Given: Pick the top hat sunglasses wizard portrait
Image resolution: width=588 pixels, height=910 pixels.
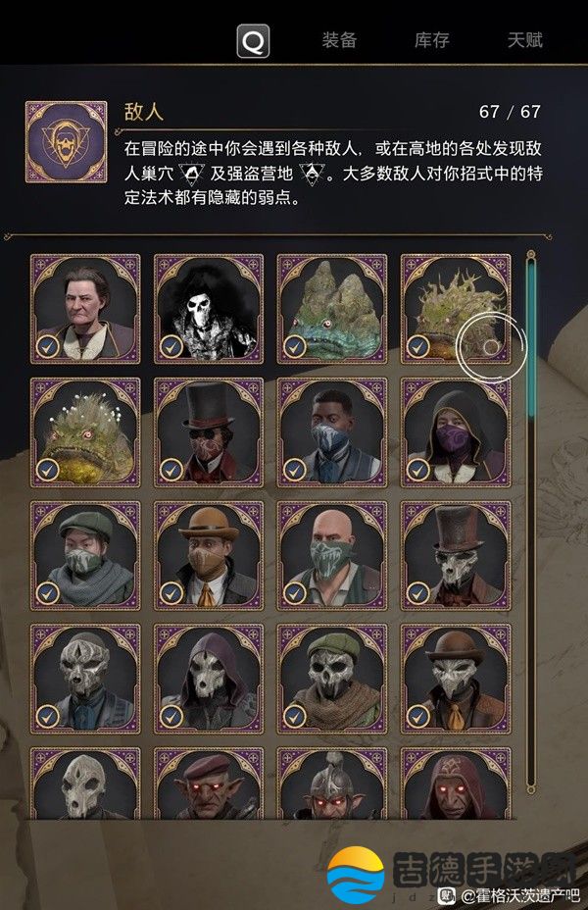Looking at the screenshot, I should (209, 432).
